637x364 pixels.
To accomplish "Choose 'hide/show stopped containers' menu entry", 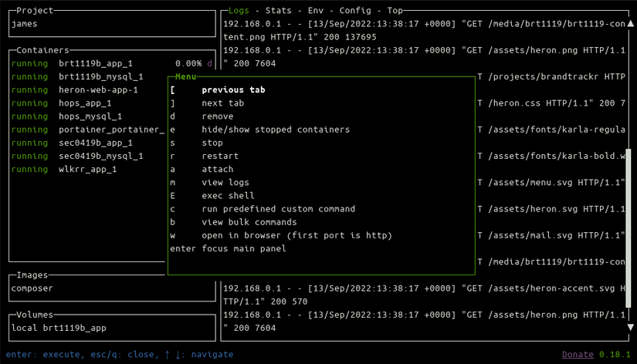I will coord(321,130).
